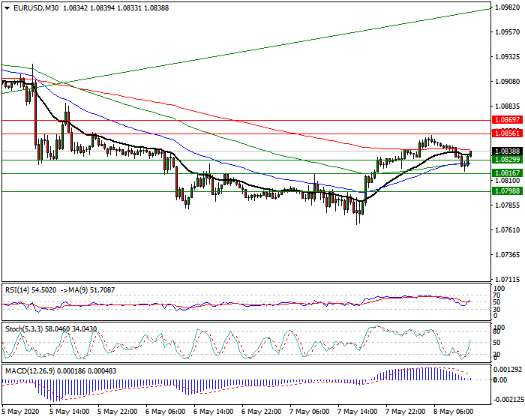Click the 1.07365 price scale value
This screenshot has height=420, width=525.
508,255
